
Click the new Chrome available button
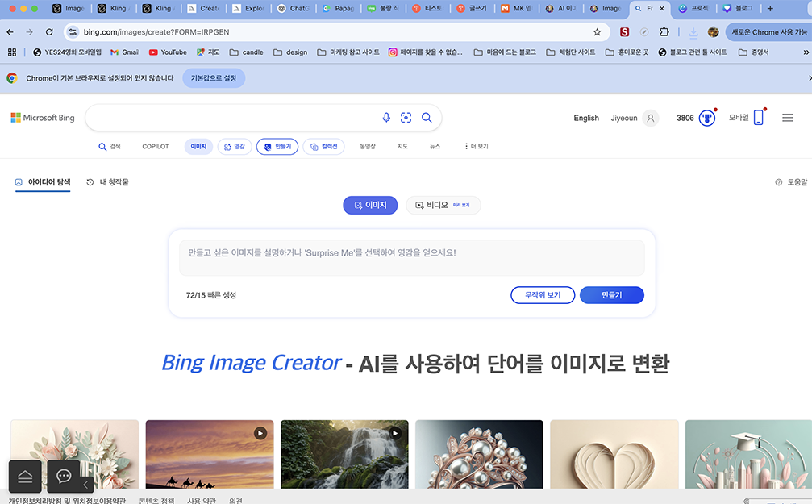tap(768, 32)
